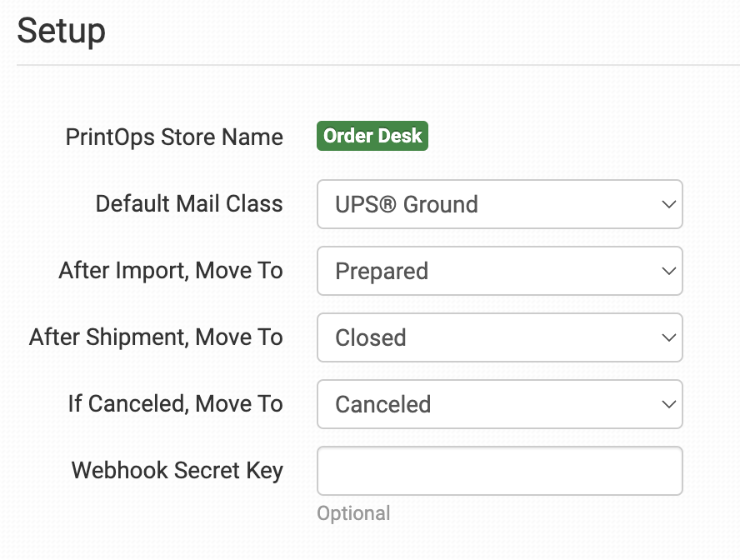This screenshot has height=560, width=740.
Task: Click the selected Prepared value text
Action: [382, 272]
